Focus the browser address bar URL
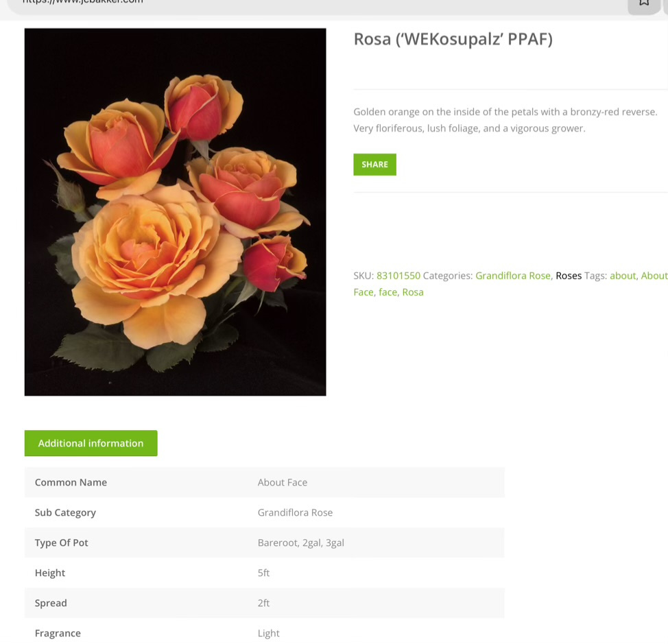This screenshot has width=668, height=644. (x=82, y=2)
